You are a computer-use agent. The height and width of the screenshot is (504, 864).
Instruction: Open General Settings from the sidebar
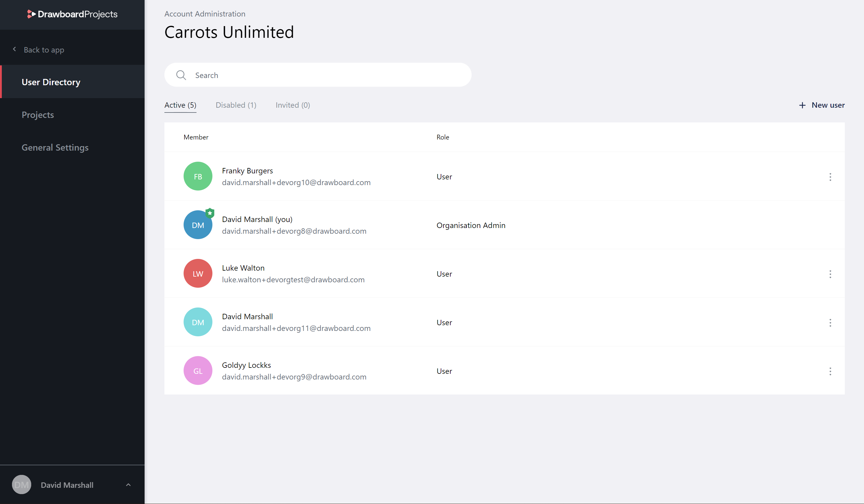pos(55,147)
